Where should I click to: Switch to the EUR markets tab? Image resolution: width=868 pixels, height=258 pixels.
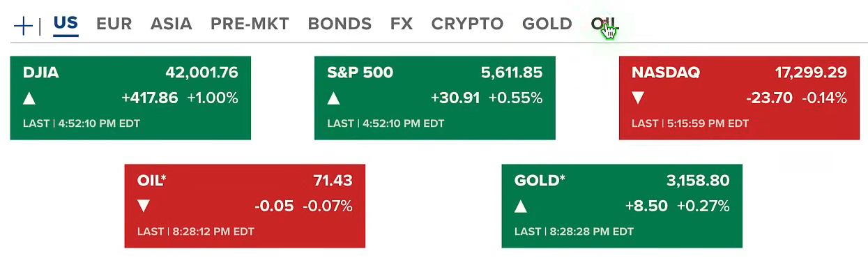(x=114, y=24)
